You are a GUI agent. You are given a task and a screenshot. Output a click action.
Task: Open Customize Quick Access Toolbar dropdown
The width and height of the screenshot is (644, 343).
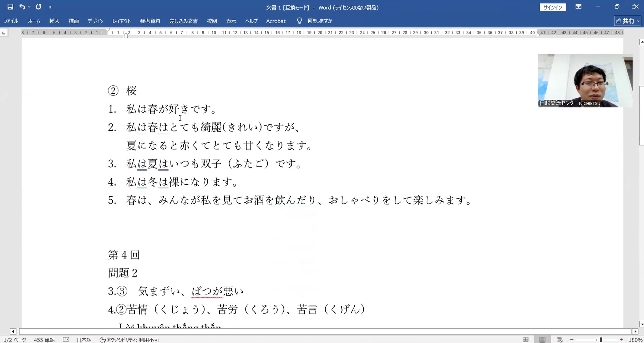pyautogui.click(x=50, y=7)
